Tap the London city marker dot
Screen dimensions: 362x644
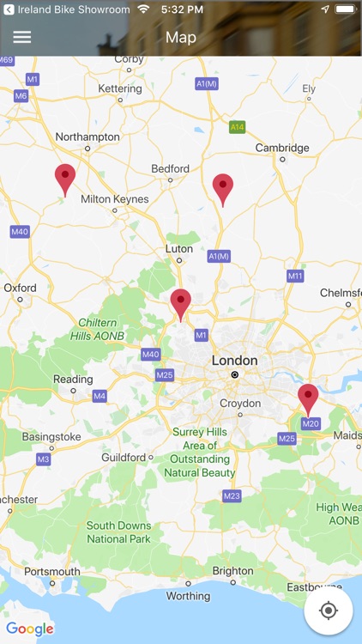[x=235, y=374]
